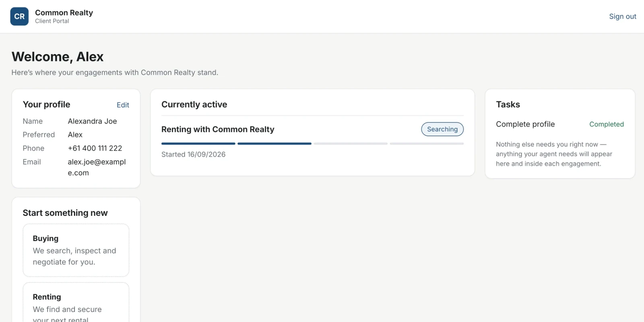The width and height of the screenshot is (644, 322).
Task: Click the Name label in profile
Action: [x=33, y=121]
